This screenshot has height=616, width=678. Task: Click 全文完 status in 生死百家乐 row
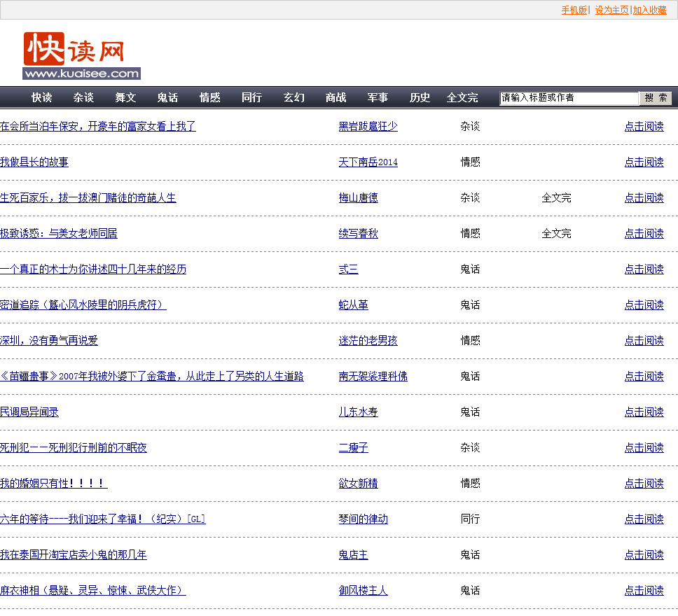pyautogui.click(x=557, y=197)
